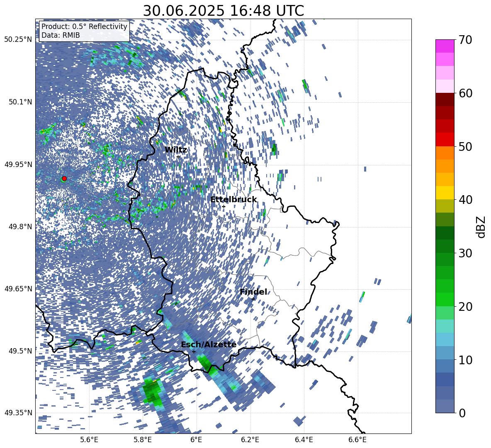The image size is (491, 448).
Task: Click the colorbar tick value 20
Action: coord(465,306)
